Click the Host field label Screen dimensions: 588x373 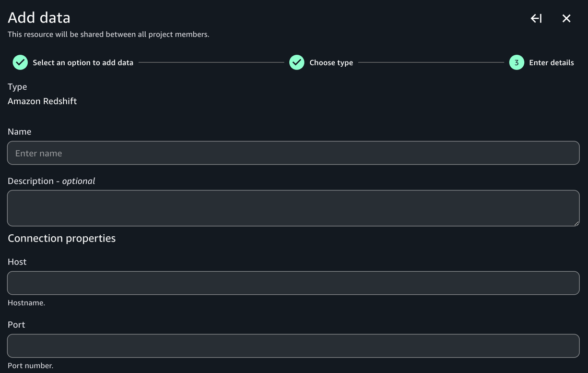pyautogui.click(x=17, y=262)
